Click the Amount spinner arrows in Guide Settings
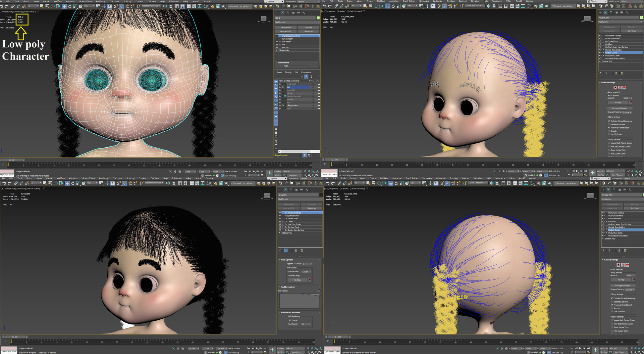Viewport: 644px width, 354px height. (632, 98)
